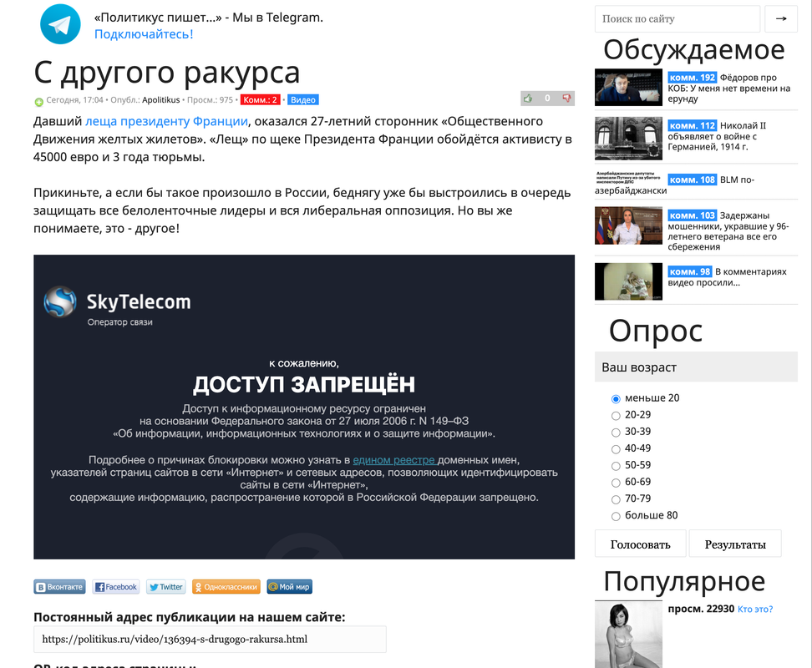The image size is (812, 668).
Task: Share the article on Twitter
Action: (x=165, y=587)
